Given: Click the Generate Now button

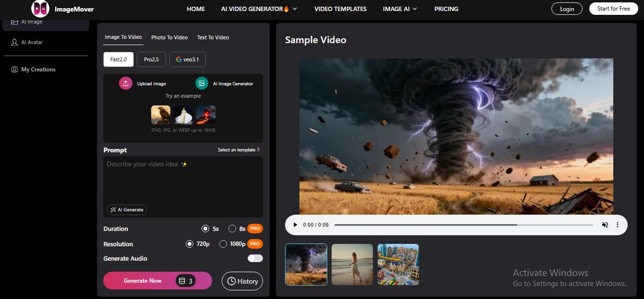Looking at the screenshot, I should point(143,281).
